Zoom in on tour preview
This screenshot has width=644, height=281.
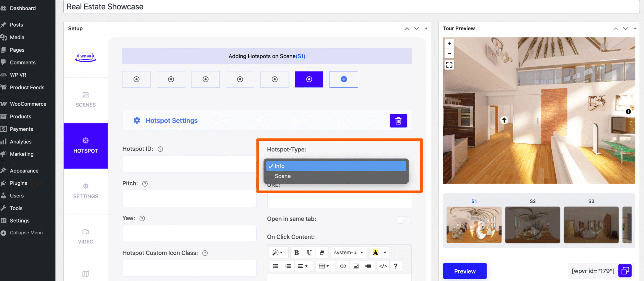click(449, 44)
